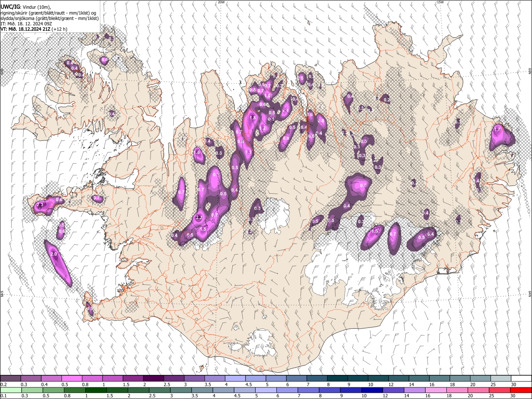Click the blue rain swatch between 7 and 8

308,390
